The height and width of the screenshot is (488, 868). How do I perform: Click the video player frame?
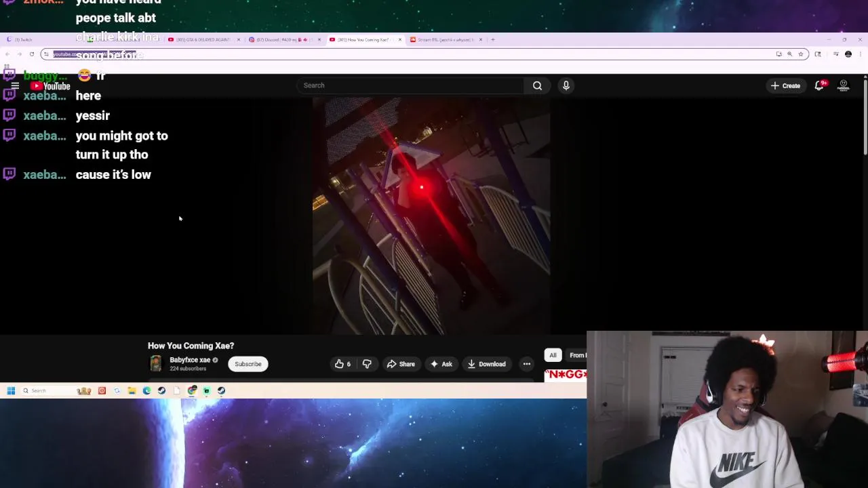tap(431, 216)
